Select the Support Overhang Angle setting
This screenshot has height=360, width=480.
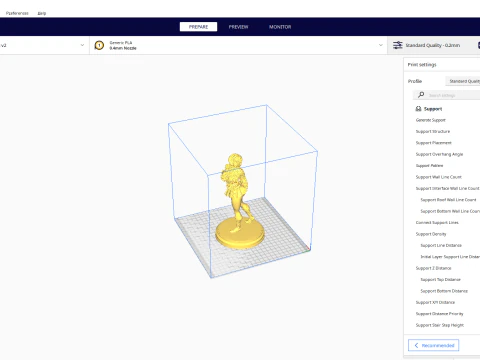pos(439,154)
